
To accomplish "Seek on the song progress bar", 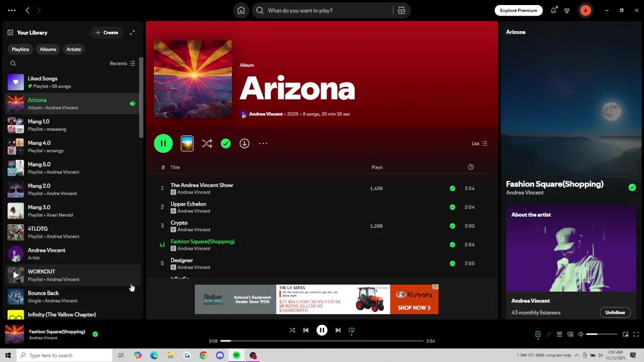I will 322,341.
